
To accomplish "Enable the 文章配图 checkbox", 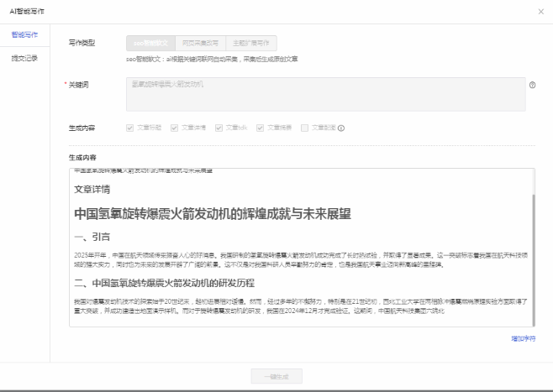I will (x=306, y=128).
